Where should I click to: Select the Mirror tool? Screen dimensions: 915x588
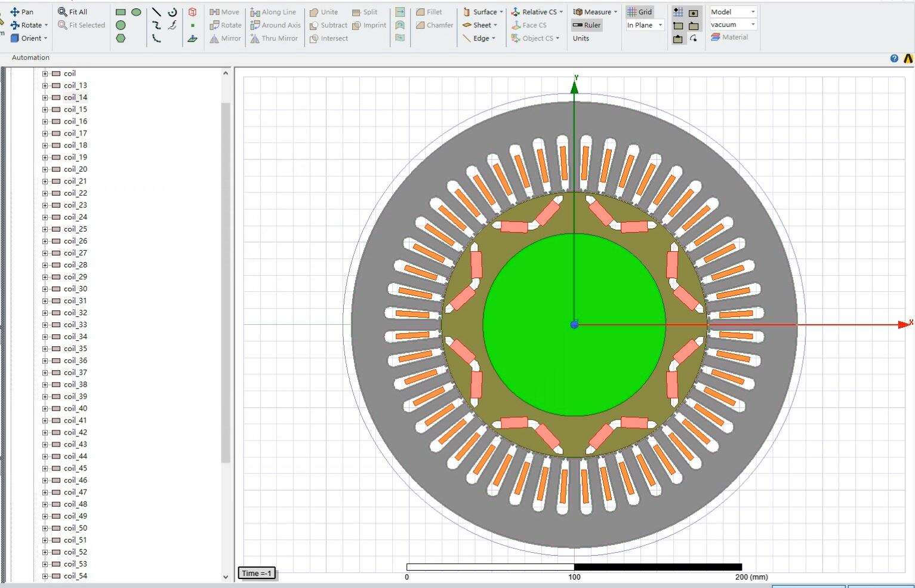coord(225,38)
